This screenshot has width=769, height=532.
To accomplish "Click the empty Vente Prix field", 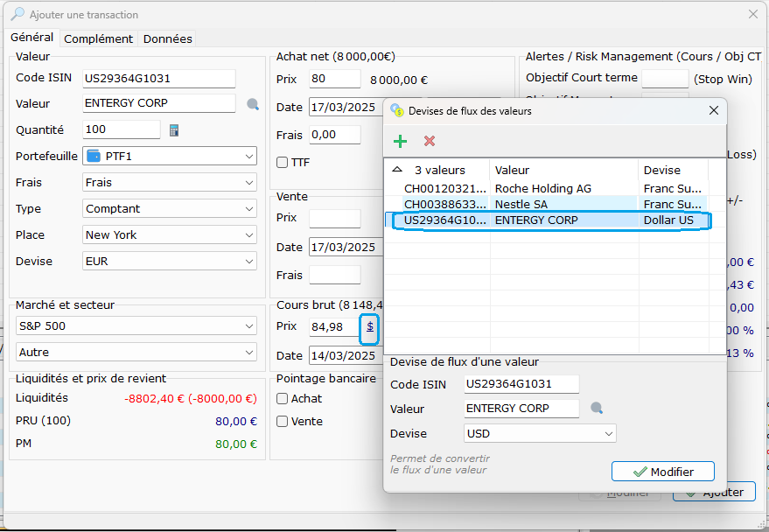I will (335, 218).
